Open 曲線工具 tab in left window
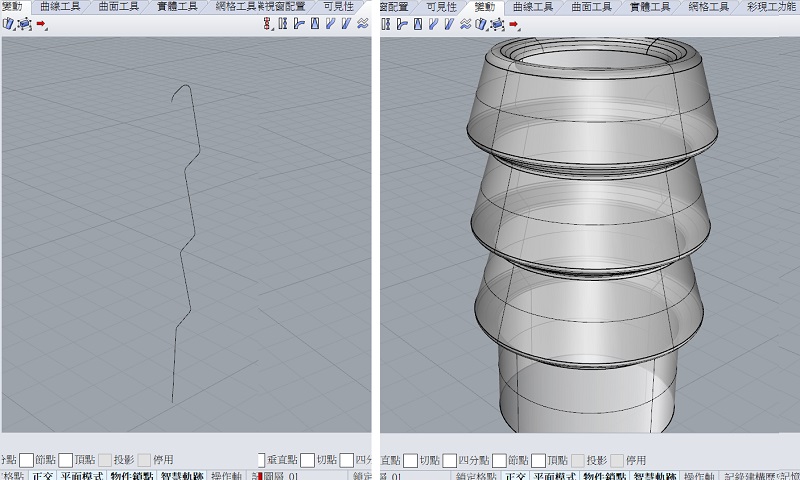The width and height of the screenshot is (800, 480). click(x=60, y=7)
